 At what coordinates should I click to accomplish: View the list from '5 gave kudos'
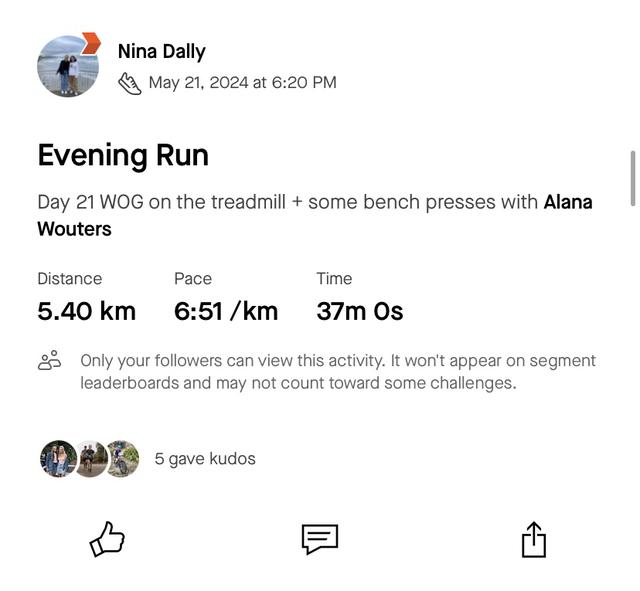[x=205, y=459]
